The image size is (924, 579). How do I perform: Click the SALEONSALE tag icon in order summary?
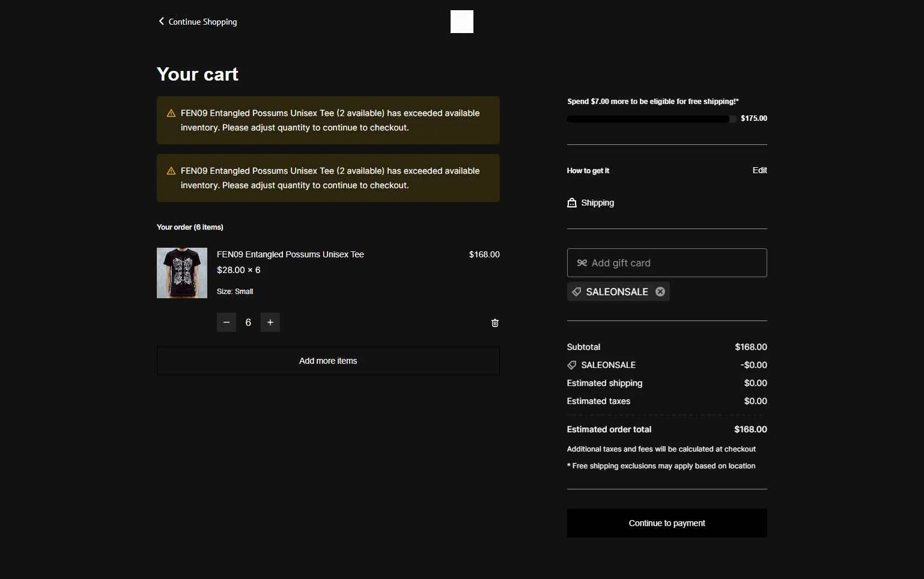point(572,365)
